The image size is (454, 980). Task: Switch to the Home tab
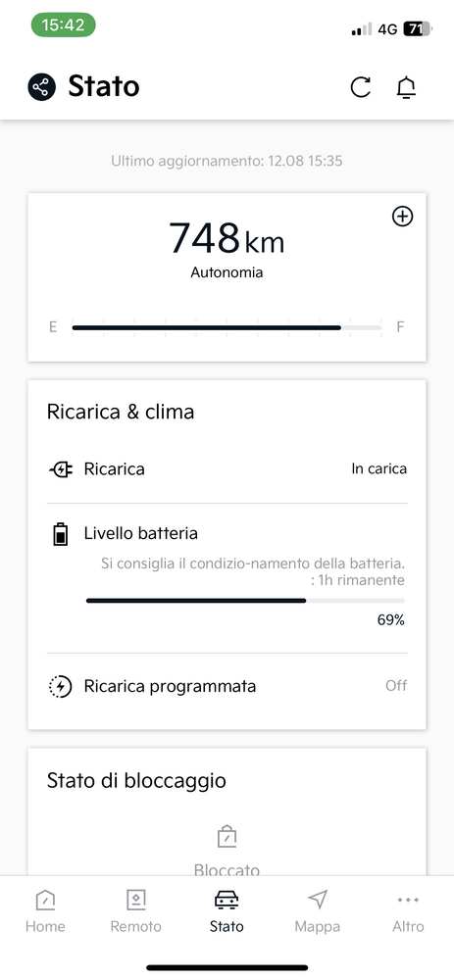pyautogui.click(x=45, y=911)
